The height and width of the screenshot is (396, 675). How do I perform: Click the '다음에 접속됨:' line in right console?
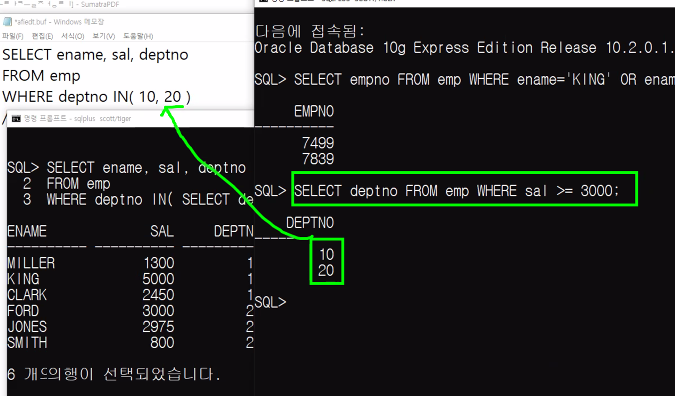pyautogui.click(x=310, y=31)
